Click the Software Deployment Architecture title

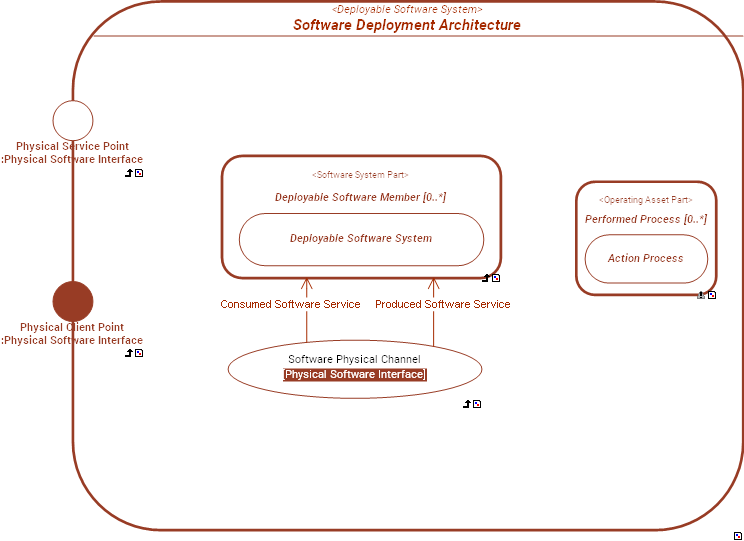coord(406,25)
